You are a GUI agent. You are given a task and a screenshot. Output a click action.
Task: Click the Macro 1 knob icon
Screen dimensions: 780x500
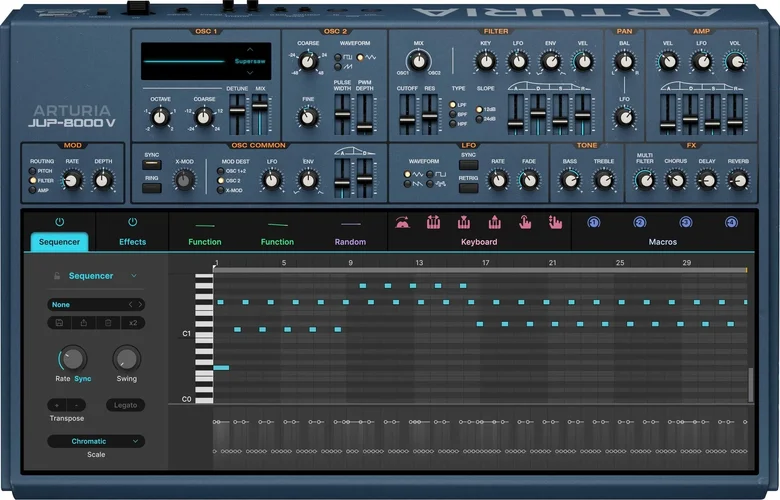click(x=594, y=222)
